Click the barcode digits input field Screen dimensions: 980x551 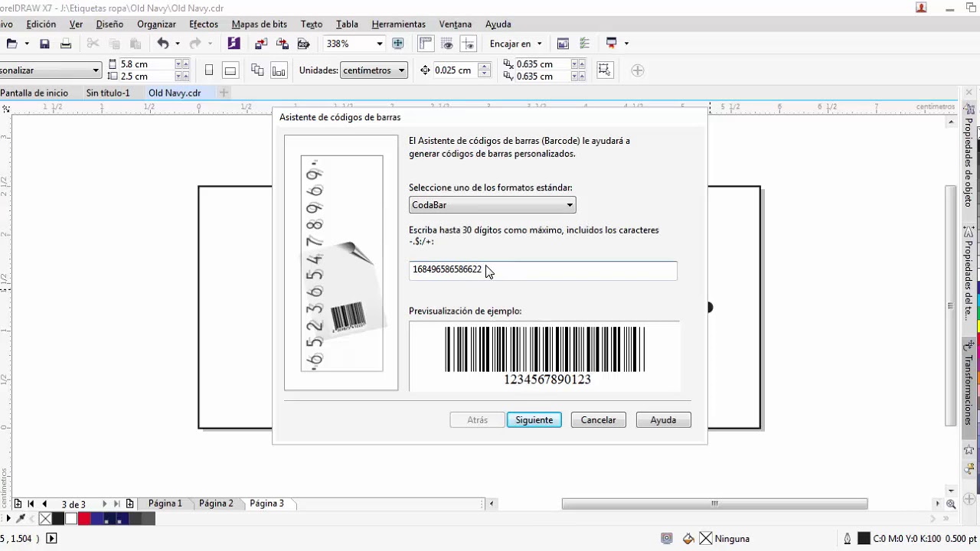pyautogui.click(x=543, y=270)
